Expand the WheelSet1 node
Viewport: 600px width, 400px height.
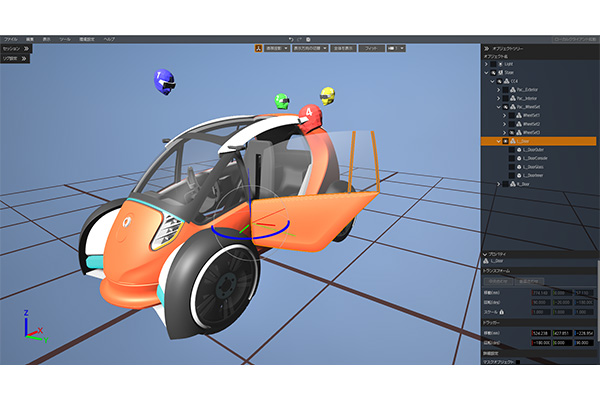504,115
